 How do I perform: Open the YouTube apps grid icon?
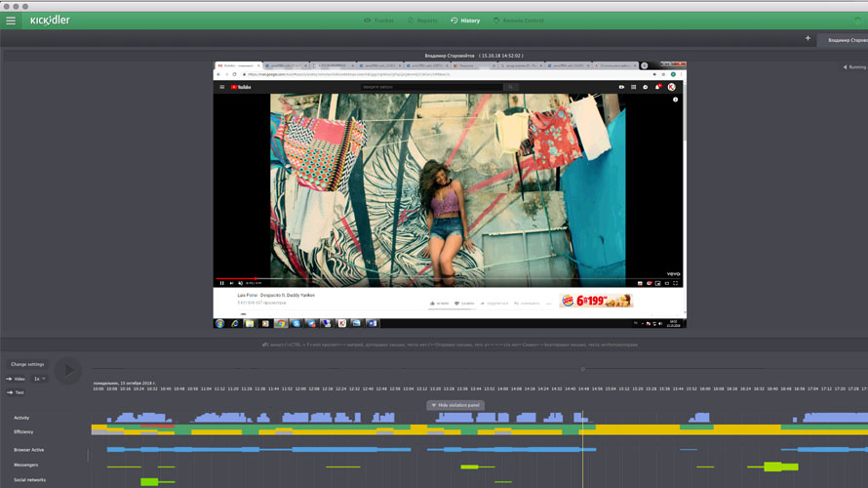pos(633,87)
